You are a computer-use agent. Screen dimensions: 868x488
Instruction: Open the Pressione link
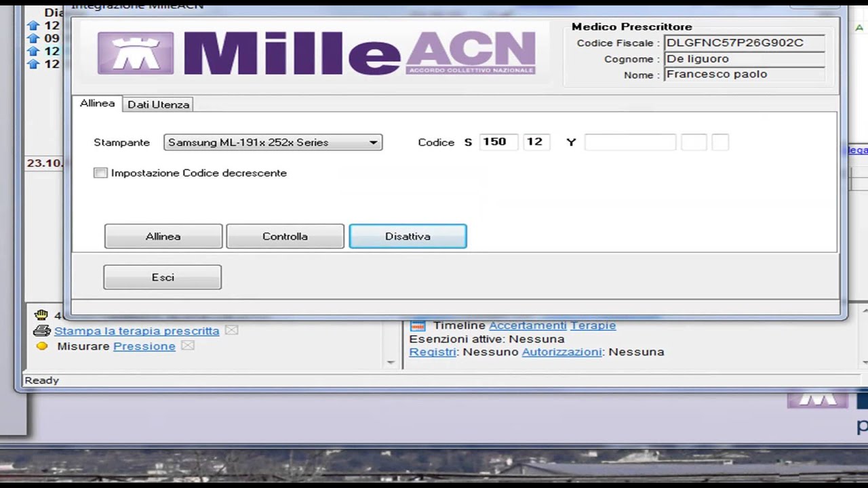pos(144,346)
